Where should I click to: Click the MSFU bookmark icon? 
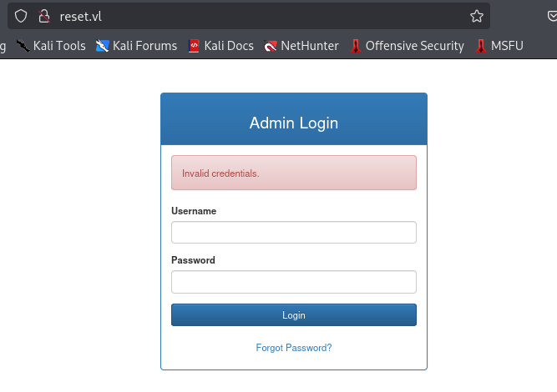[x=481, y=46]
